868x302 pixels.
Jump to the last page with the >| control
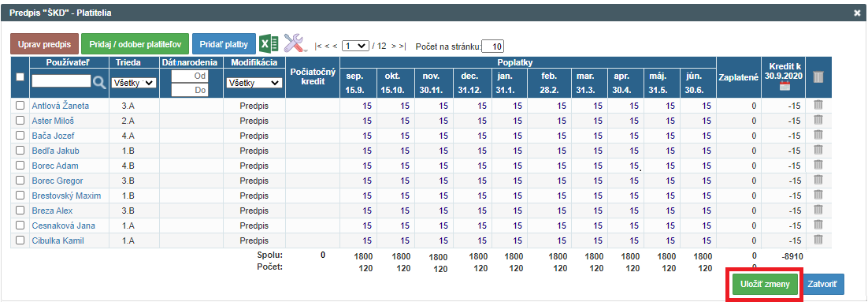402,47
